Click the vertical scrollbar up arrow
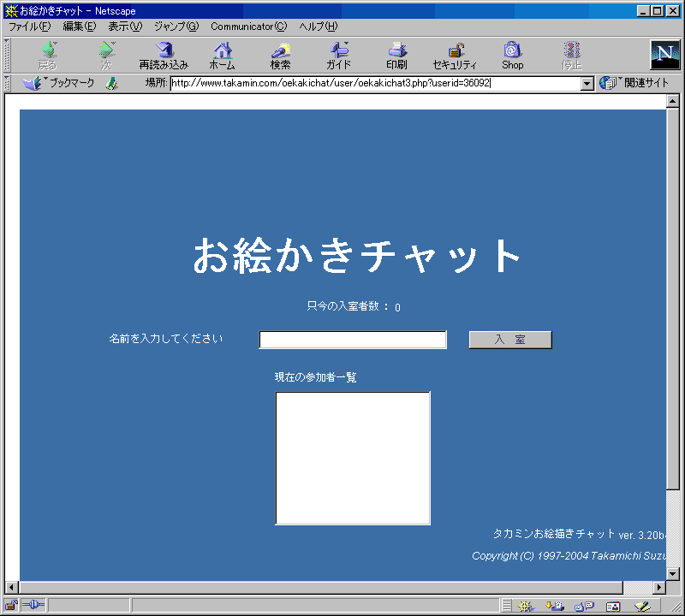 673,101
